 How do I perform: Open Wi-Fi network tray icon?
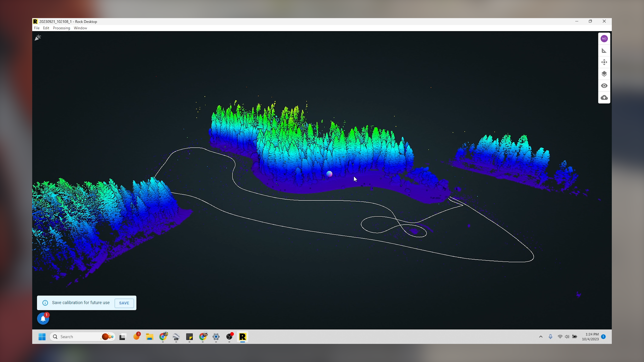(x=560, y=337)
